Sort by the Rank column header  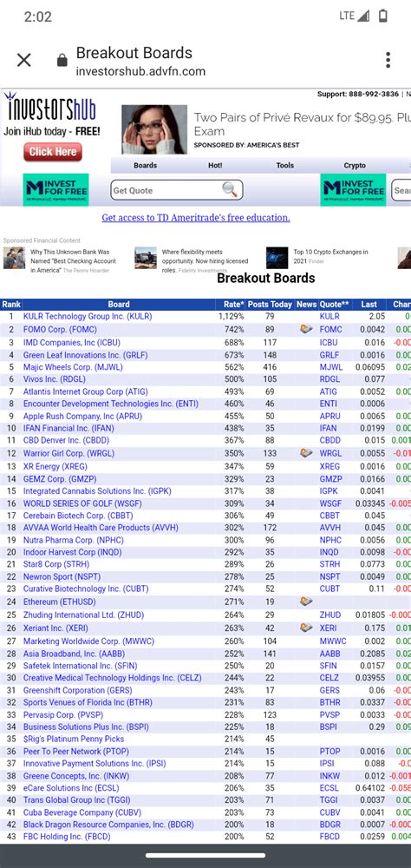tap(11, 304)
